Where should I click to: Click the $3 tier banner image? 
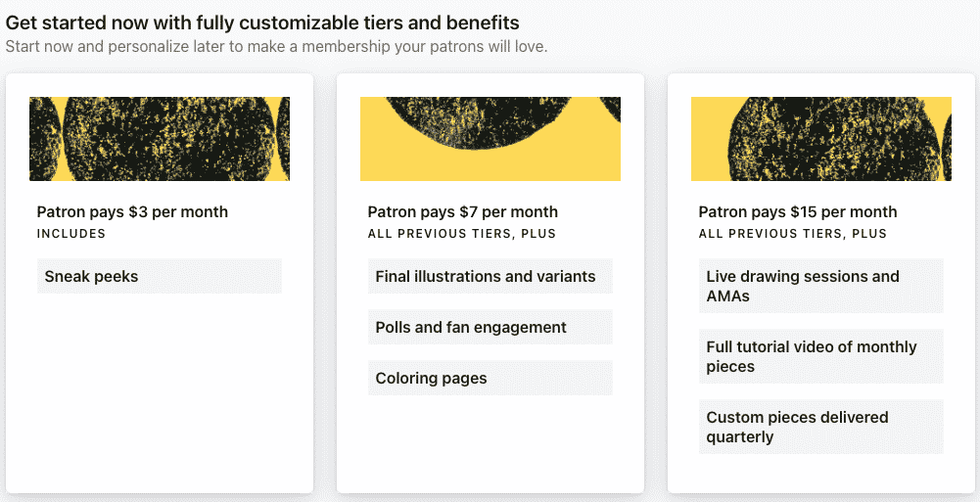point(160,139)
